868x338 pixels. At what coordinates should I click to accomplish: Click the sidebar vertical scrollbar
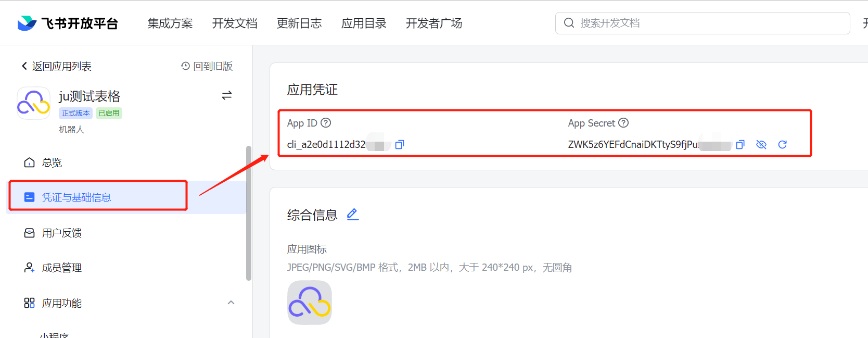pyautogui.click(x=249, y=213)
